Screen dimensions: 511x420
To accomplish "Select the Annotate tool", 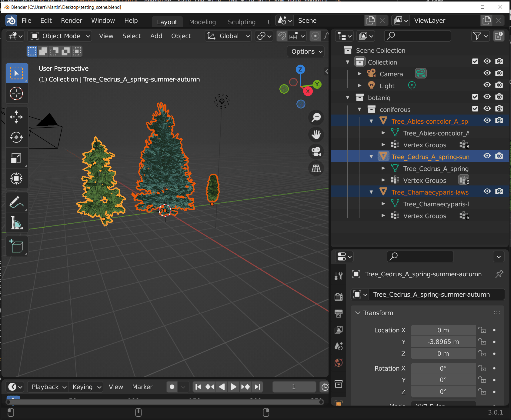I will [17, 202].
